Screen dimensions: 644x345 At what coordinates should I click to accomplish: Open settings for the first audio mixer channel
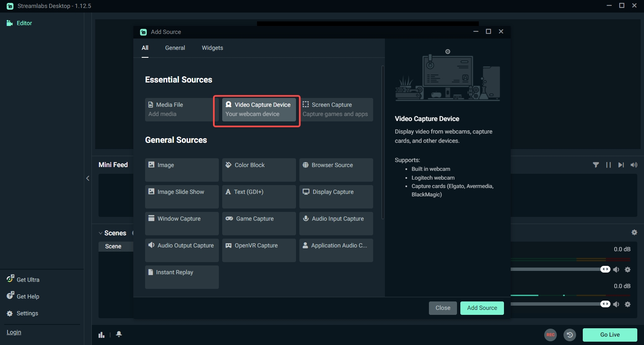[628, 269]
